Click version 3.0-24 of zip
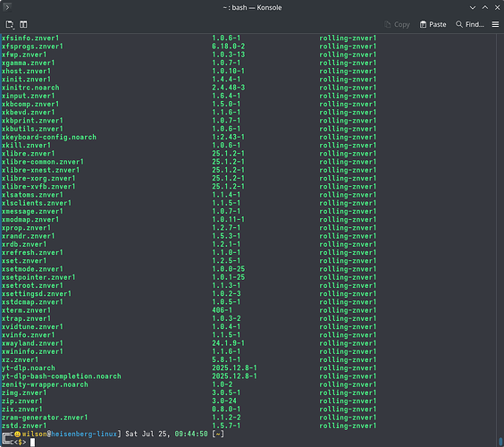 pyautogui.click(x=224, y=401)
